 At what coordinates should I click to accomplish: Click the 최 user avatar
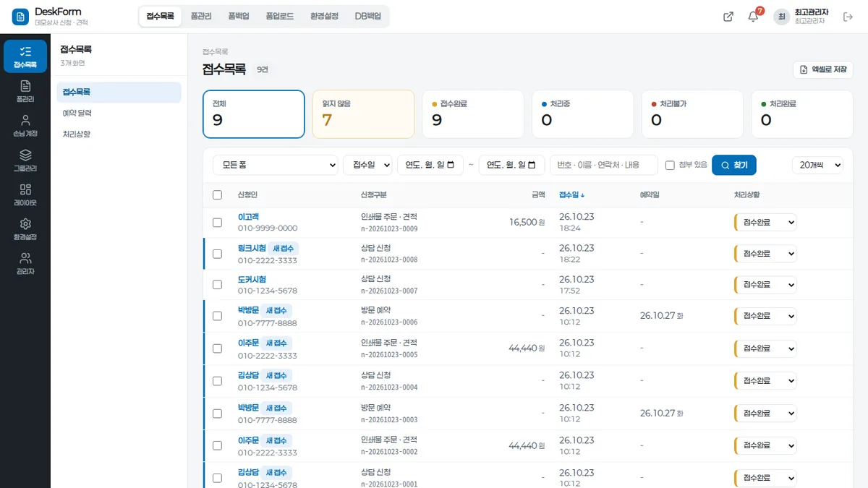[x=782, y=17]
